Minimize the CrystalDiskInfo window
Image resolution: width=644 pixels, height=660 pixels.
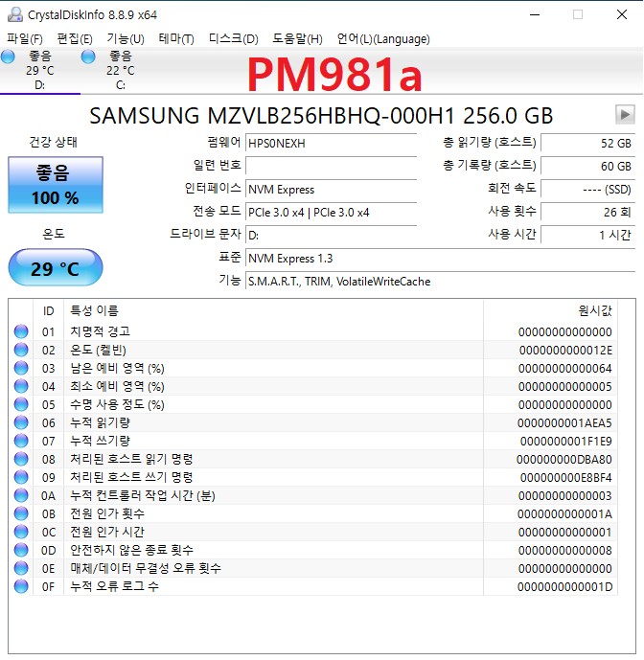point(535,14)
